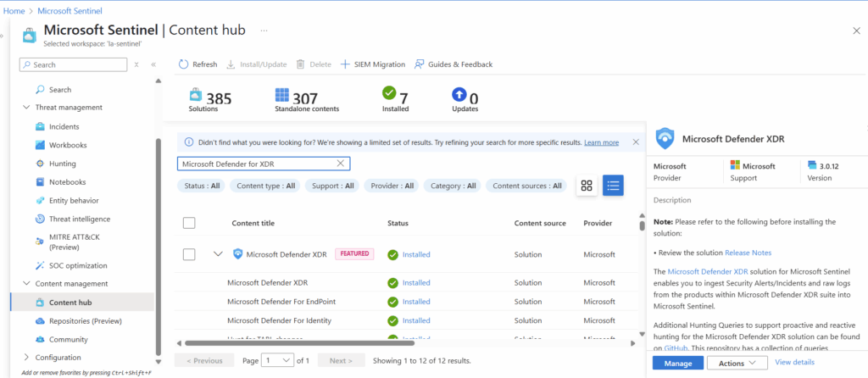Open SOC optimization page
This screenshot has height=378, width=868.
[x=78, y=265]
